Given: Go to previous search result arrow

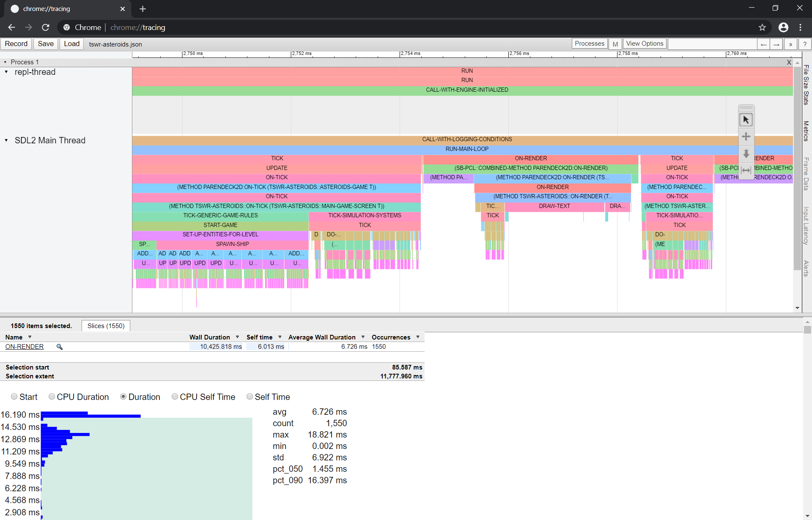Looking at the screenshot, I should pyautogui.click(x=763, y=44).
